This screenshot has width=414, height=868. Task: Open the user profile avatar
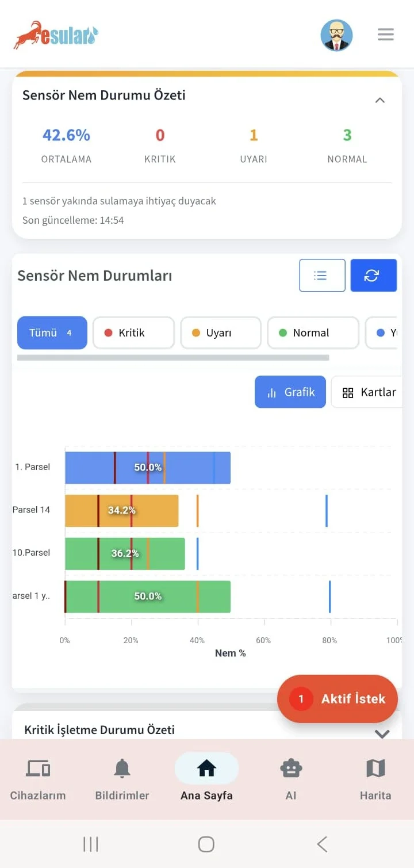pos(337,35)
